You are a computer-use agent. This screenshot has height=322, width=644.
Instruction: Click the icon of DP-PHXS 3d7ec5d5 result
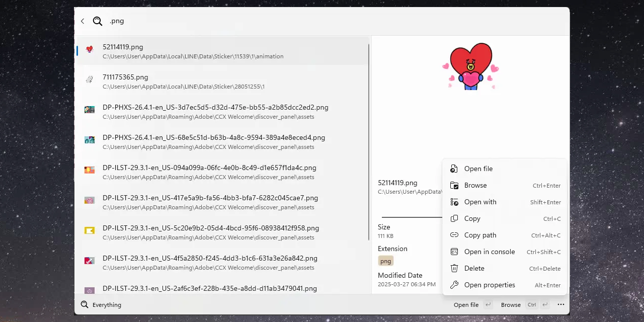click(x=90, y=110)
